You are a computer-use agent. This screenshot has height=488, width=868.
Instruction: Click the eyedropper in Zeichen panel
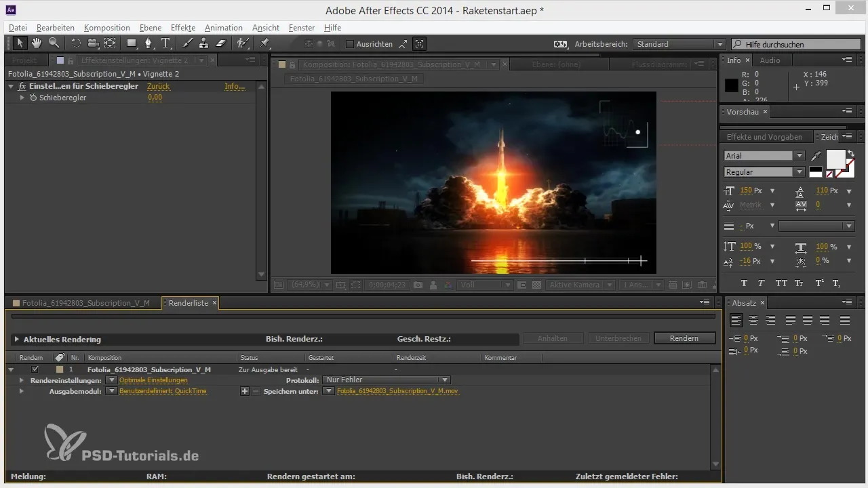pyautogui.click(x=815, y=156)
